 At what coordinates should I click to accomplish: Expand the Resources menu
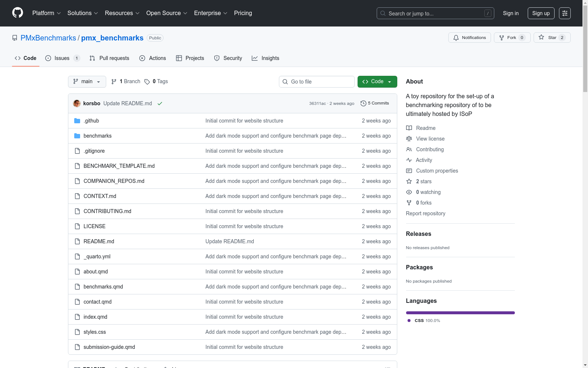tap(122, 13)
